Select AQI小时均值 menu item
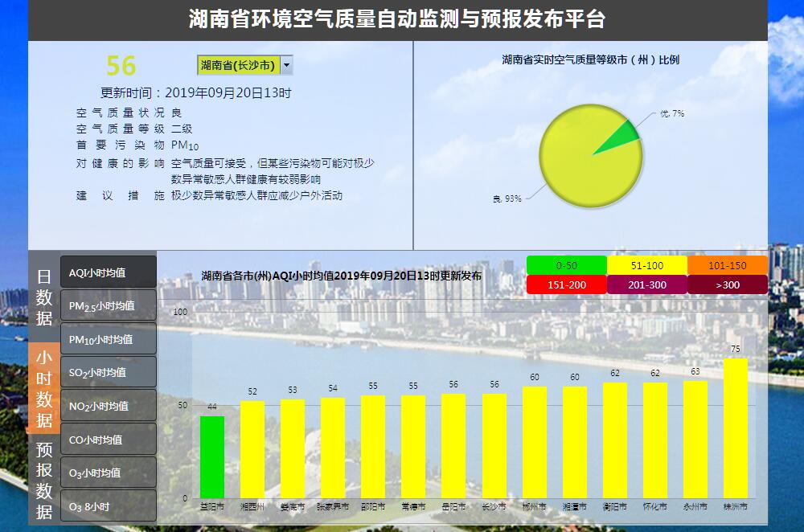 pos(109,272)
